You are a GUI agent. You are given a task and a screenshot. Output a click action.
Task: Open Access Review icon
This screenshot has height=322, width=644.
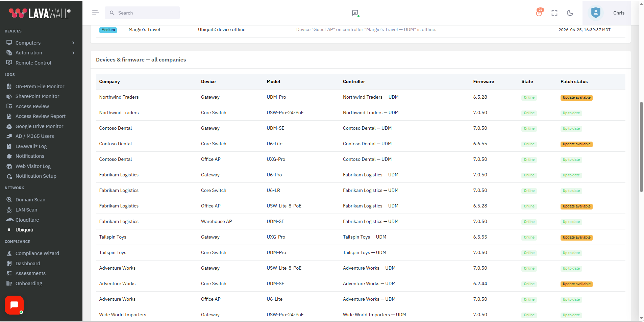click(x=9, y=106)
